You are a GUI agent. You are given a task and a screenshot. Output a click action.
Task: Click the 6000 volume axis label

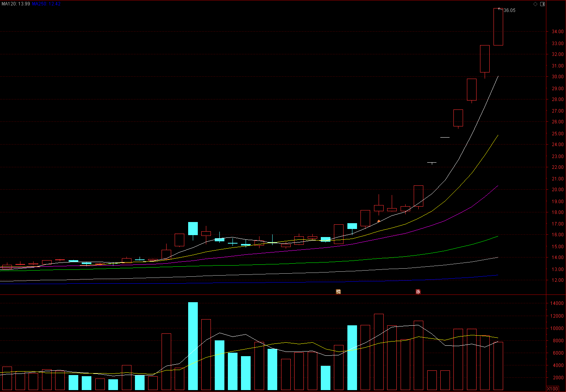tap(558, 353)
